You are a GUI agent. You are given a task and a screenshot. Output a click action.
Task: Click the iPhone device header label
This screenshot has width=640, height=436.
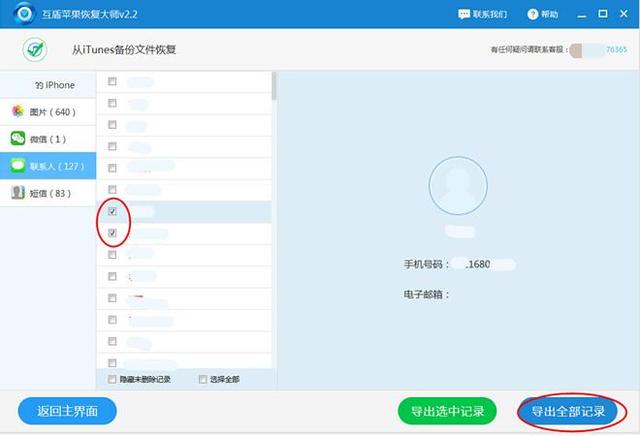55,85
